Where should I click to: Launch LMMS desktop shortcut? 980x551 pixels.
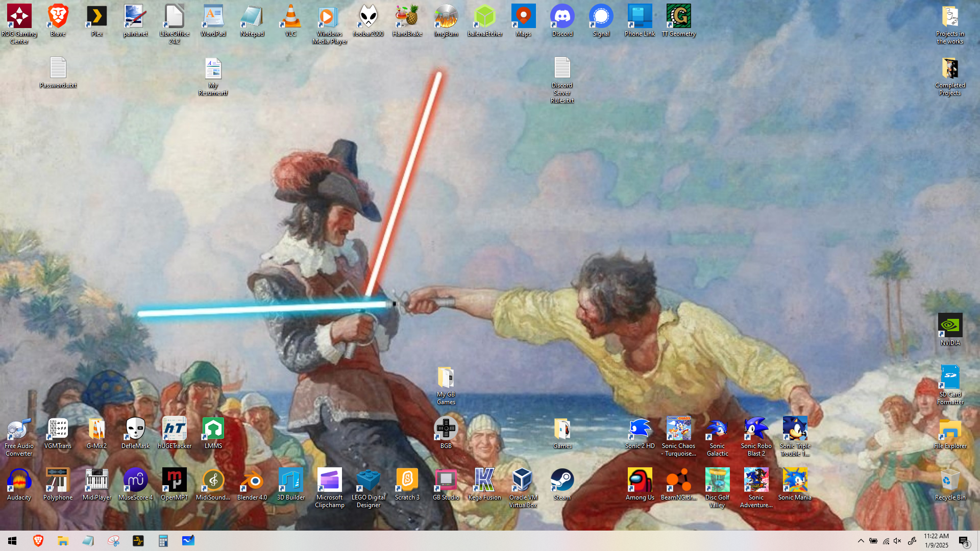coord(213,433)
